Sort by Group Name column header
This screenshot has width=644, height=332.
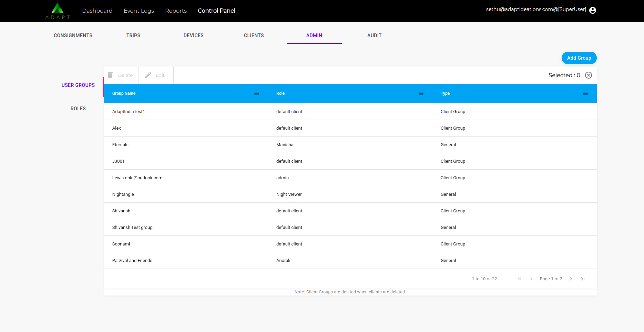(x=124, y=93)
